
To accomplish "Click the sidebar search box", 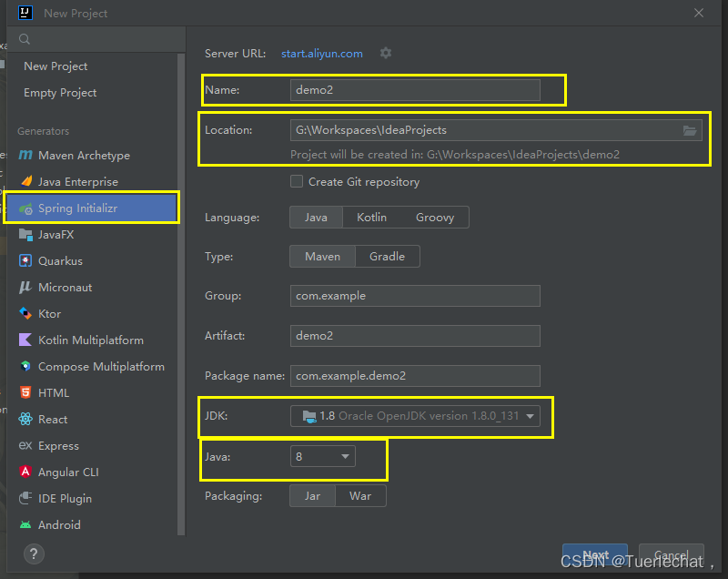I will [96, 39].
